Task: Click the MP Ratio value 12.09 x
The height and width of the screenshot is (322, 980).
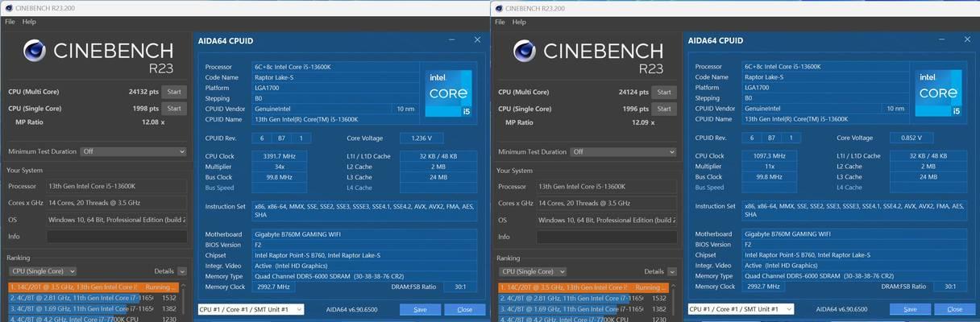Action: 643,122
